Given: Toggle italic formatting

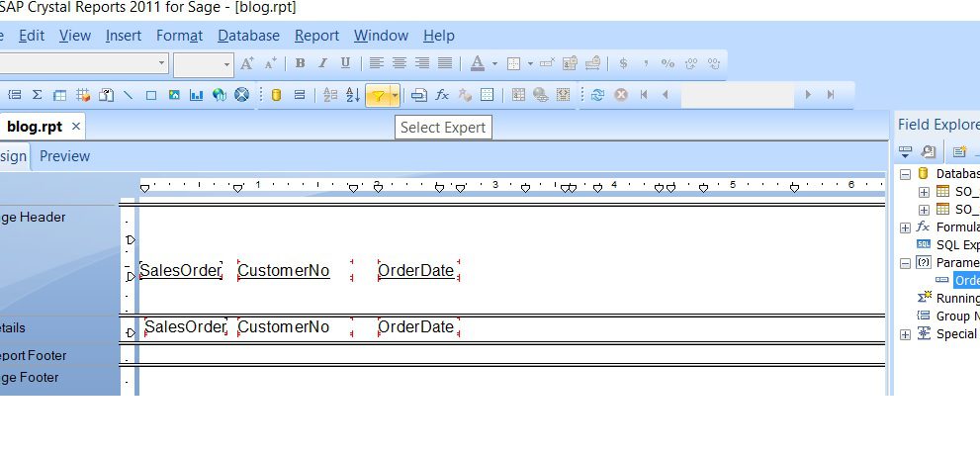Looking at the screenshot, I should [x=322, y=63].
